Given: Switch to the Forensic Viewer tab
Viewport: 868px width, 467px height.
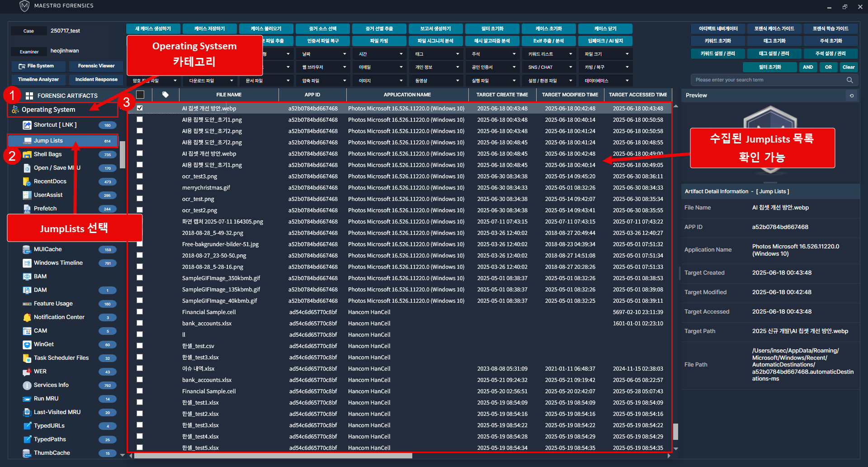Looking at the screenshot, I should coord(96,66).
